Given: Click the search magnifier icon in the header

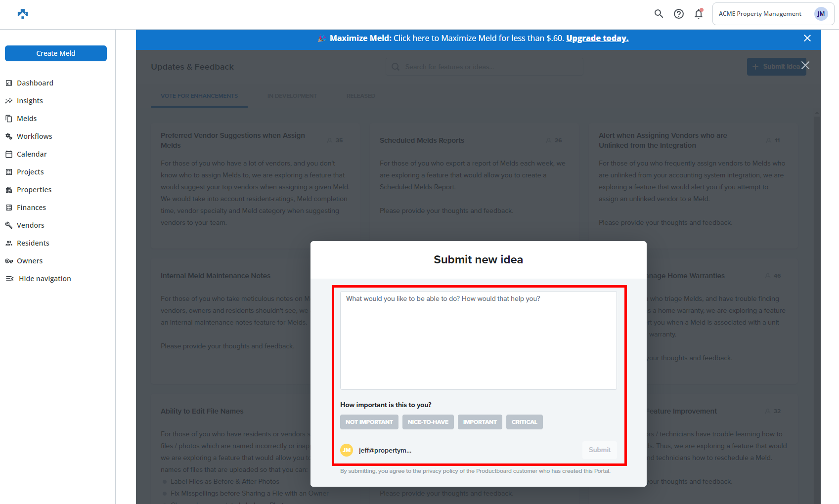Looking at the screenshot, I should pyautogui.click(x=659, y=13).
